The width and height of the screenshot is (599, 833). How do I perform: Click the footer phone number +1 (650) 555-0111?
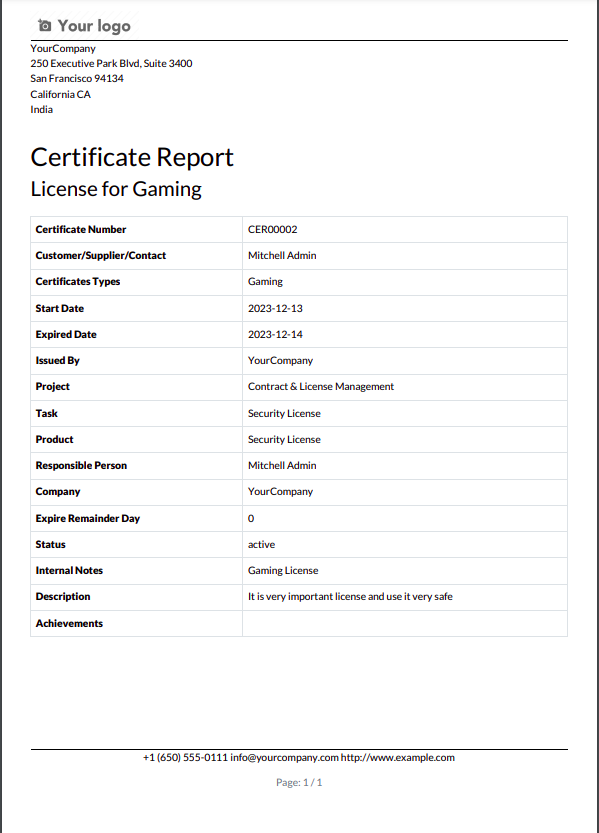pyautogui.click(x=185, y=758)
